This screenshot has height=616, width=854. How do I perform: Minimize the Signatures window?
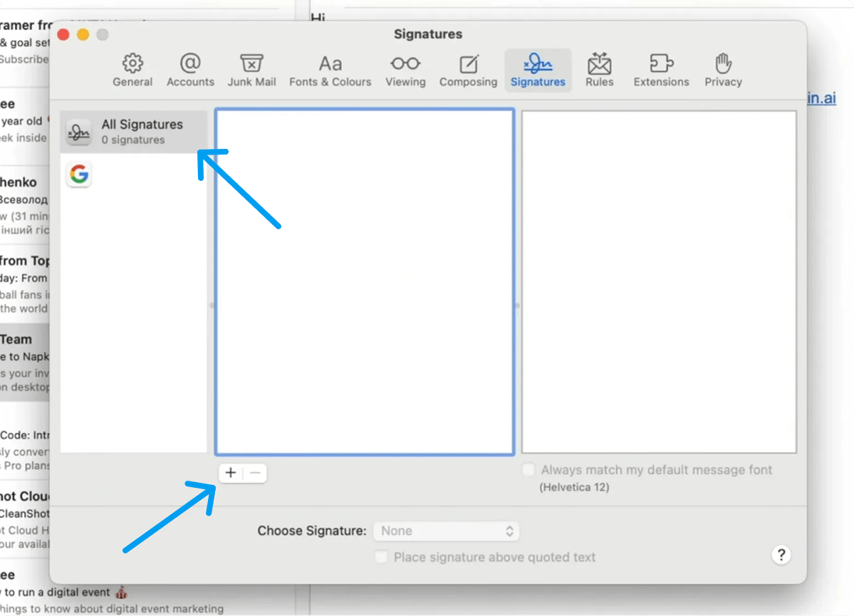[83, 35]
